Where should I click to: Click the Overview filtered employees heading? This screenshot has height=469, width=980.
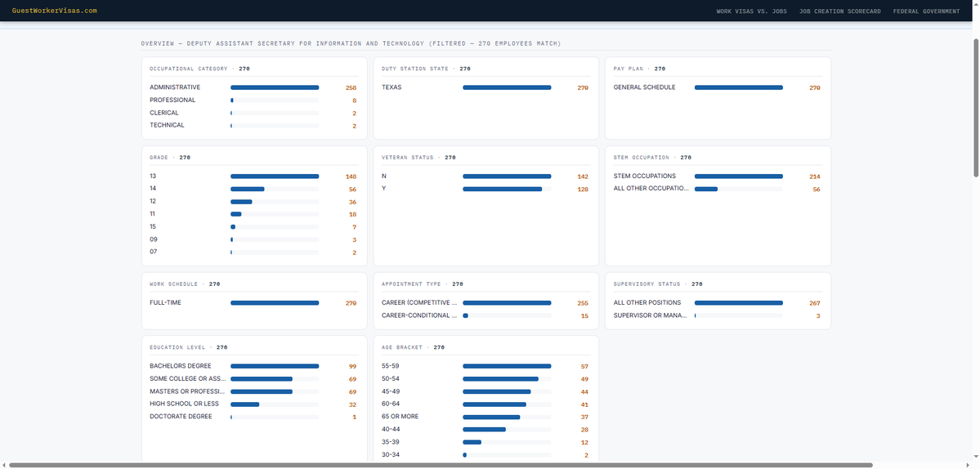351,44
